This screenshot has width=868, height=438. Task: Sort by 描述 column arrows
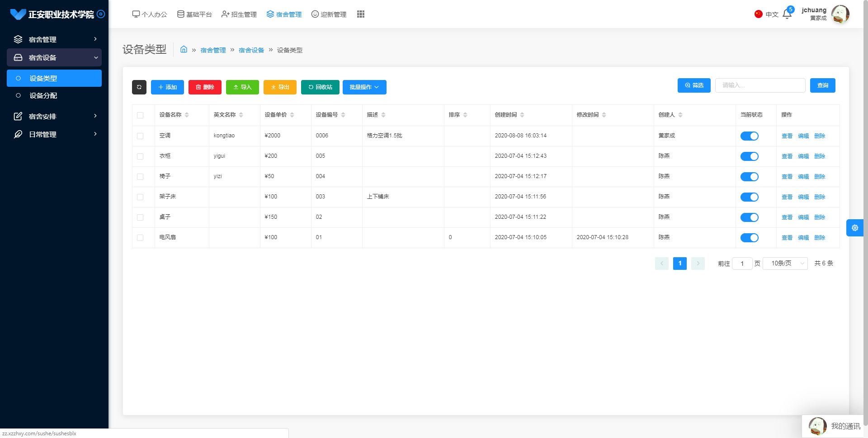(383, 115)
